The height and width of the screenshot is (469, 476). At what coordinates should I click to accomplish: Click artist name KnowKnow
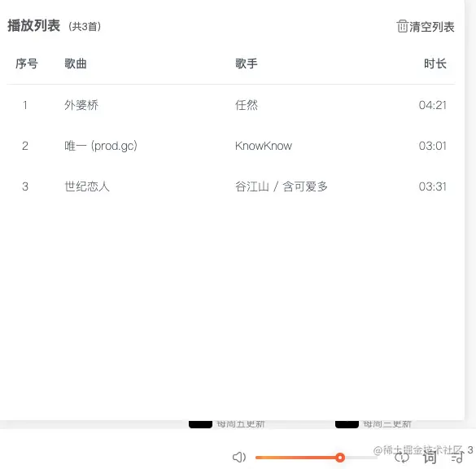click(x=264, y=146)
